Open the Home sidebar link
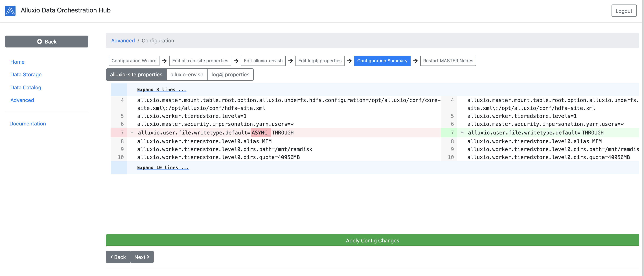The height and width of the screenshot is (276, 644). coord(17,62)
